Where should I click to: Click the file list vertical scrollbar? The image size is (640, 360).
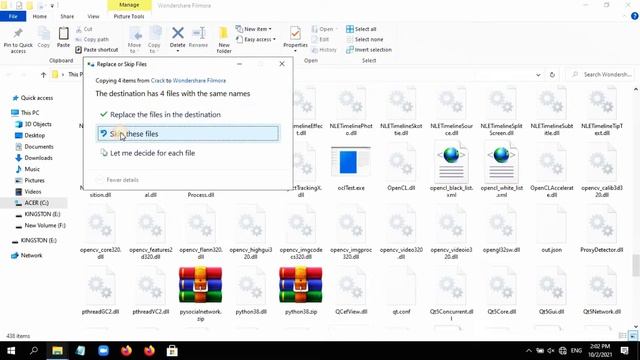(636, 265)
